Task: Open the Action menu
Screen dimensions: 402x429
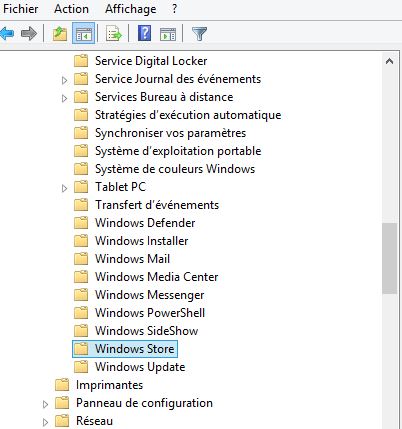Action: [71, 9]
